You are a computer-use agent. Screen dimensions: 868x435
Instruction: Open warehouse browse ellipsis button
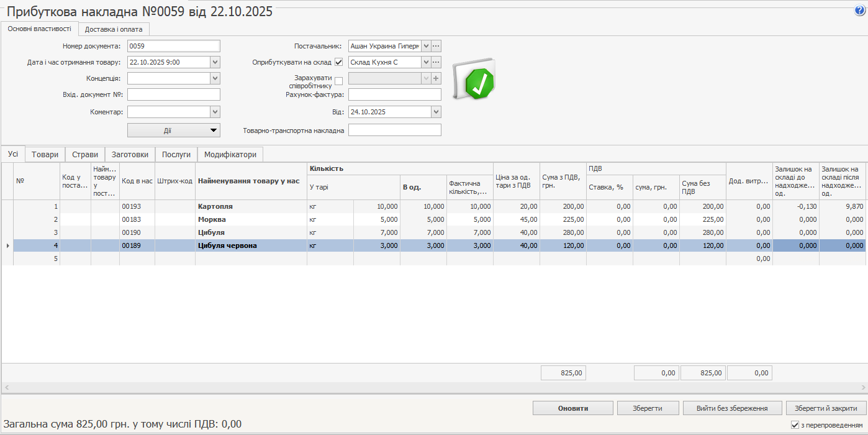pyautogui.click(x=436, y=62)
